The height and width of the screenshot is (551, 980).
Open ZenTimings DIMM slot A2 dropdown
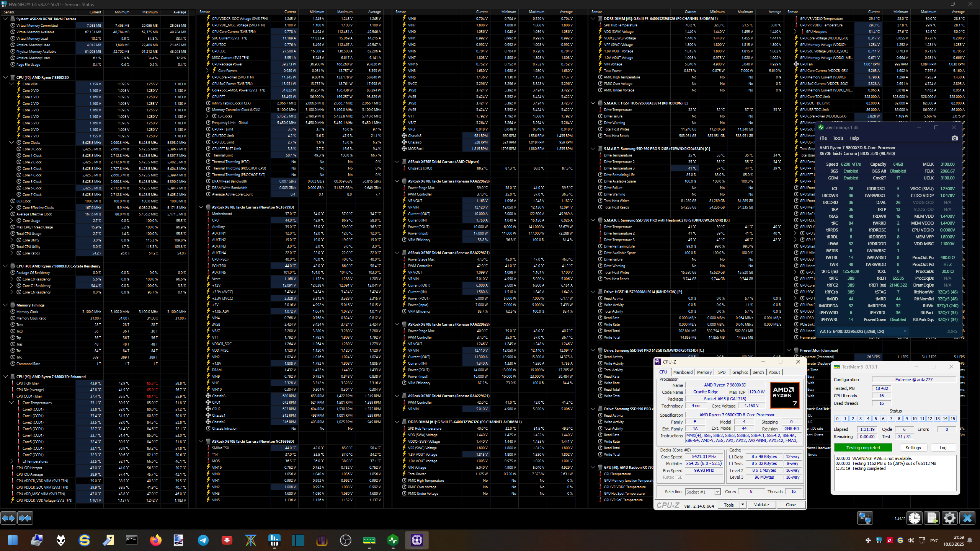coord(863,331)
